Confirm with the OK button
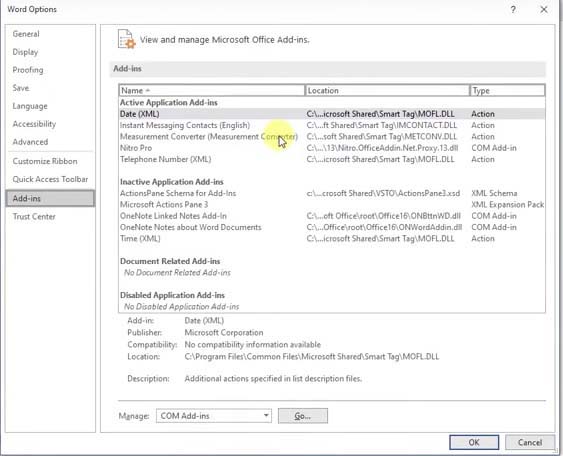This screenshot has width=563, height=456. [x=474, y=442]
